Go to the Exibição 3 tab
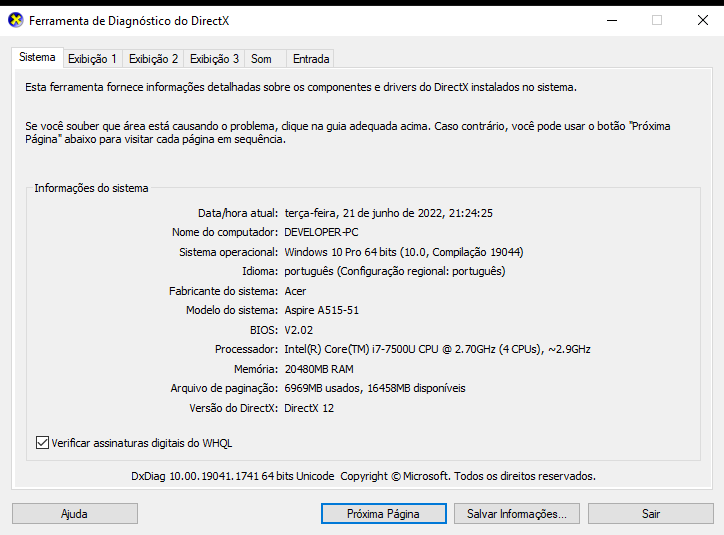 pos(215,59)
